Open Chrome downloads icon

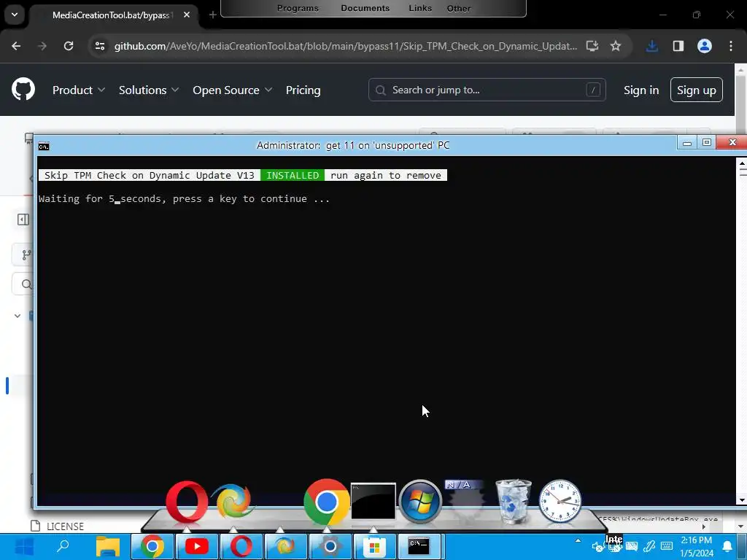pyautogui.click(x=651, y=46)
